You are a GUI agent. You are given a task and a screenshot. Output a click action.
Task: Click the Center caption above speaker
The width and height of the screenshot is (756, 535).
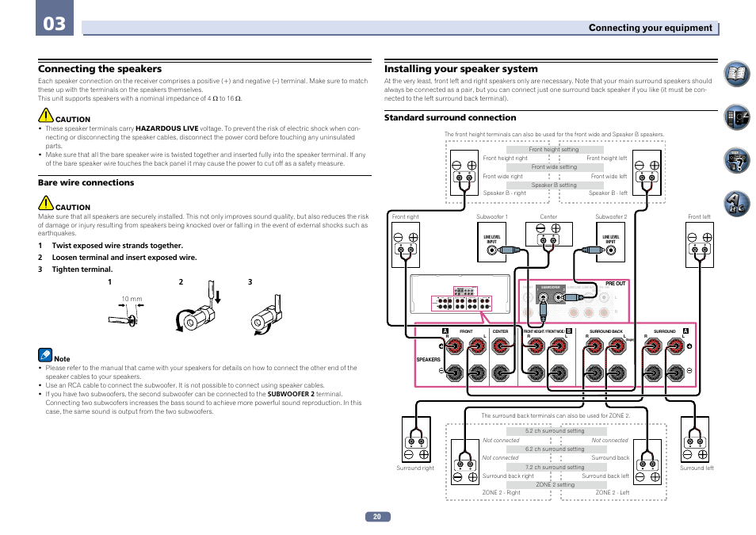548,217
